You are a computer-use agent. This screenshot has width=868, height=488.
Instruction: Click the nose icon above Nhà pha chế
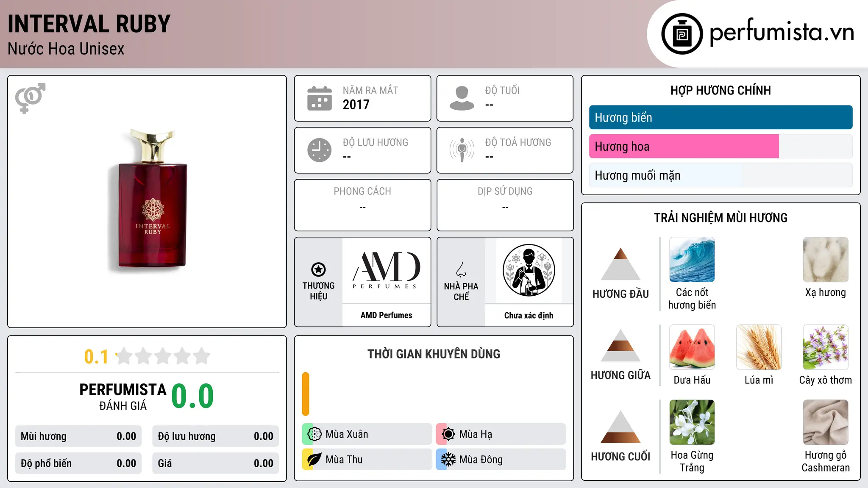click(461, 269)
